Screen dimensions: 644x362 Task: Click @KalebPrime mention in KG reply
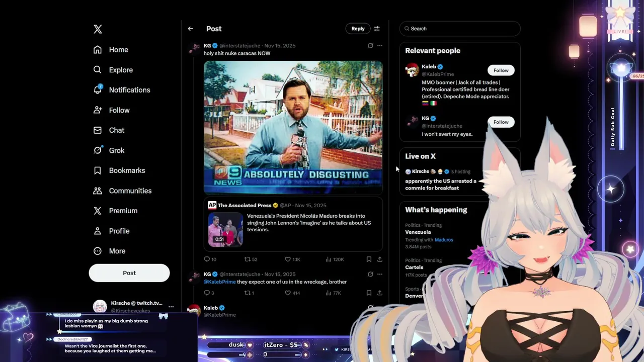coord(219,282)
